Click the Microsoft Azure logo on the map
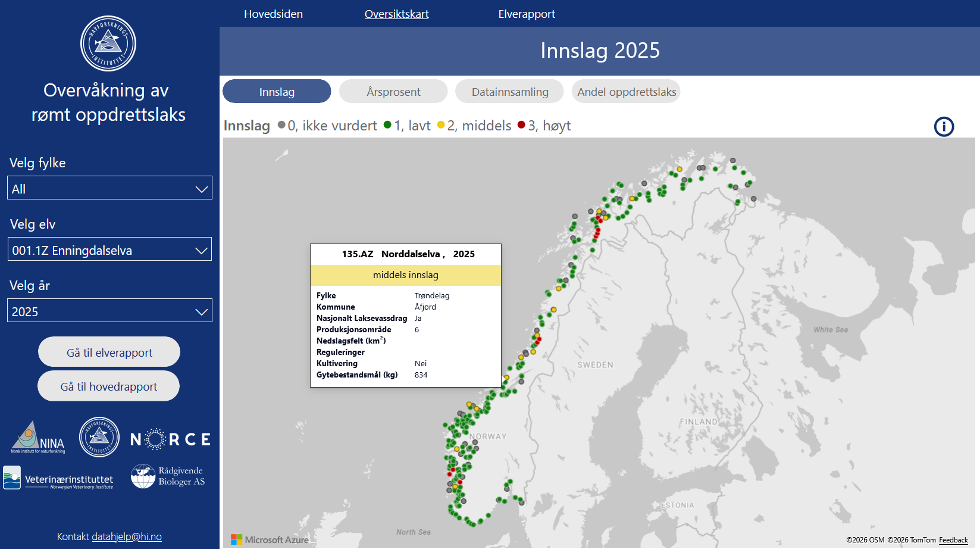This screenshot has height=549, width=980. click(270, 539)
